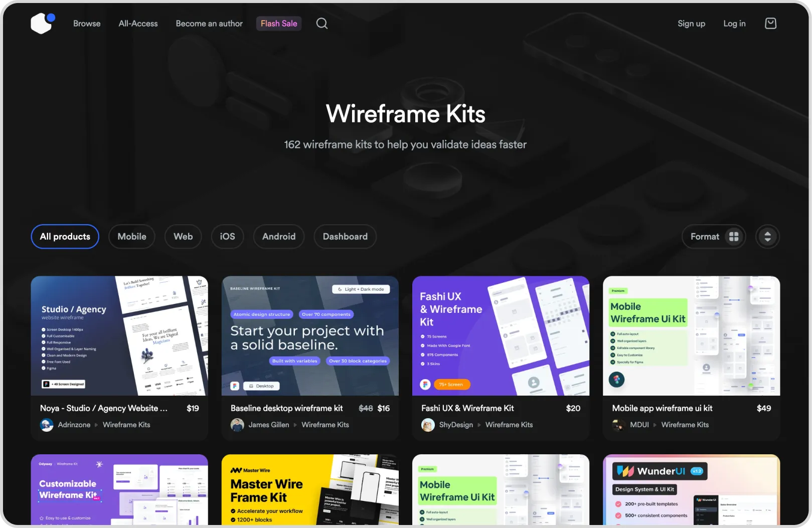Click the $16 sale price on Baseline kit
812x528 pixels.
(384, 408)
